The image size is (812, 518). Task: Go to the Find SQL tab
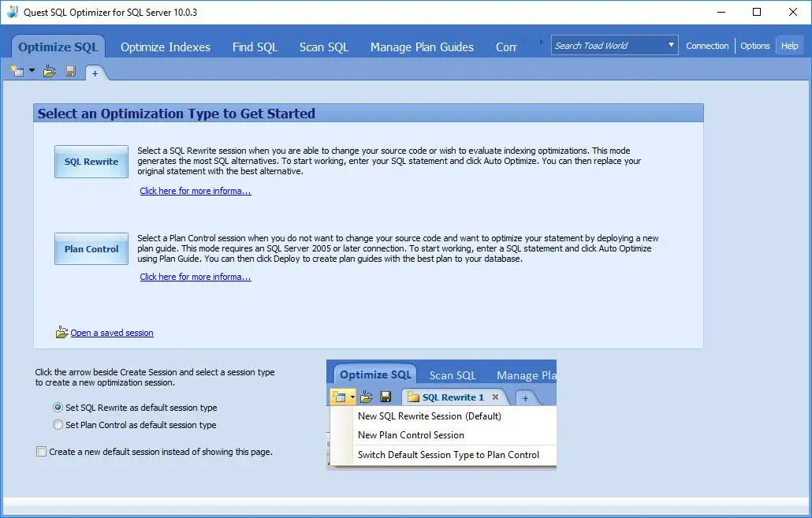click(255, 47)
